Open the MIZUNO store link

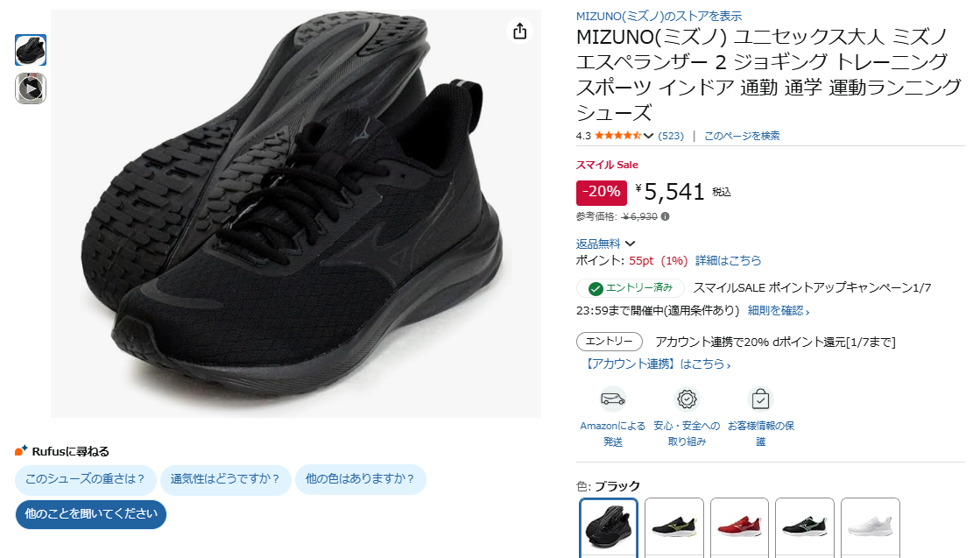point(659,16)
